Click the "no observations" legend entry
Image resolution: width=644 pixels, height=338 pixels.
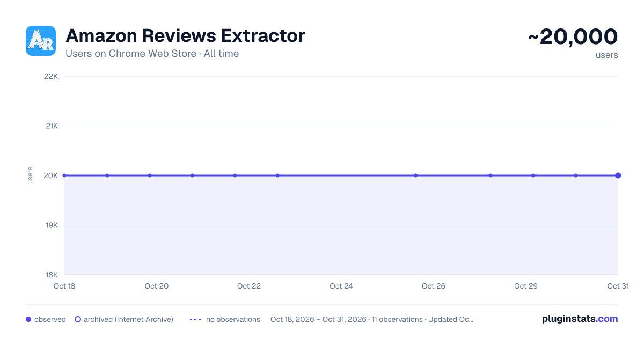(x=225, y=319)
